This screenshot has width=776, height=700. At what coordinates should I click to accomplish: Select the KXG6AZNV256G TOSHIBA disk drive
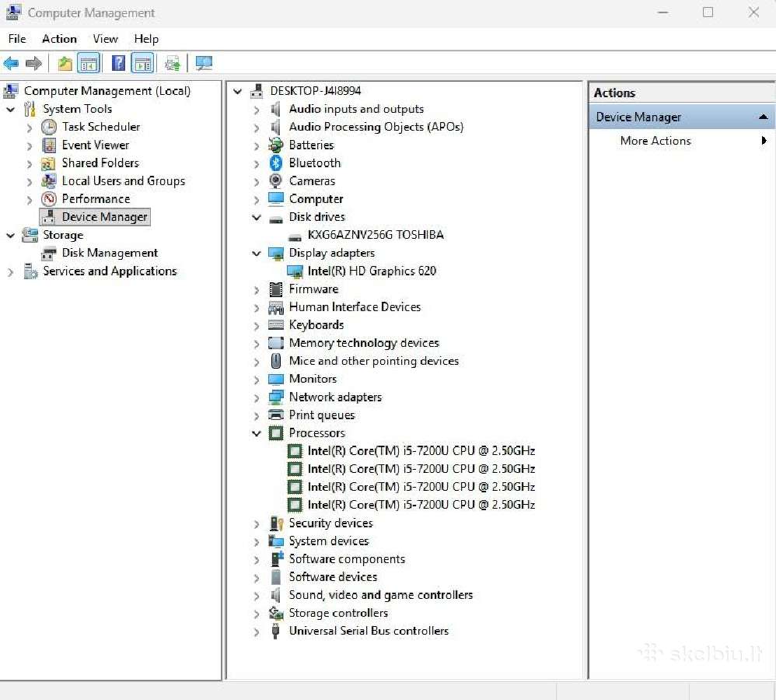pos(376,235)
